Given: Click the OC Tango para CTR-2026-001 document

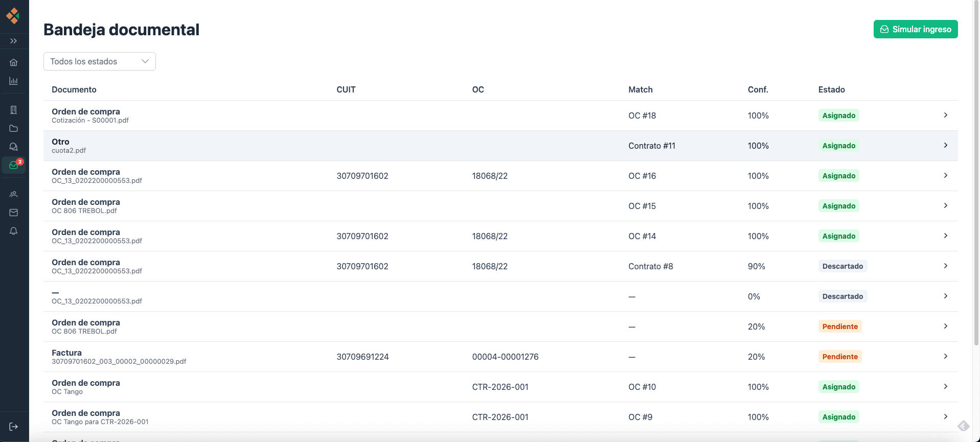Looking at the screenshot, I should 100,422.
